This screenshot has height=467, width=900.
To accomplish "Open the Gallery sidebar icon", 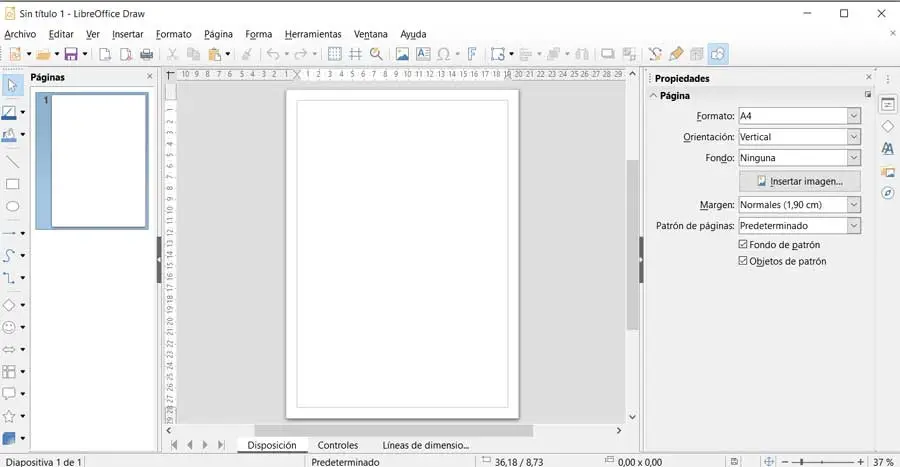I will 887,171.
